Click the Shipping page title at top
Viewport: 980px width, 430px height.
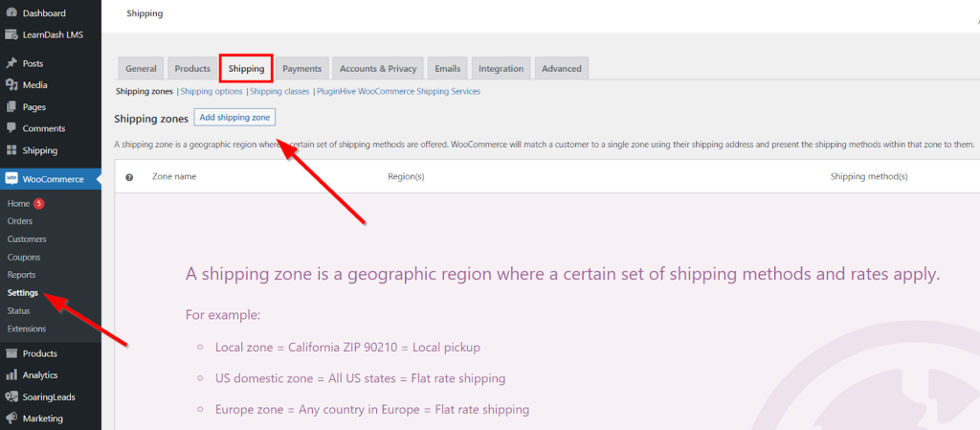coord(145,13)
